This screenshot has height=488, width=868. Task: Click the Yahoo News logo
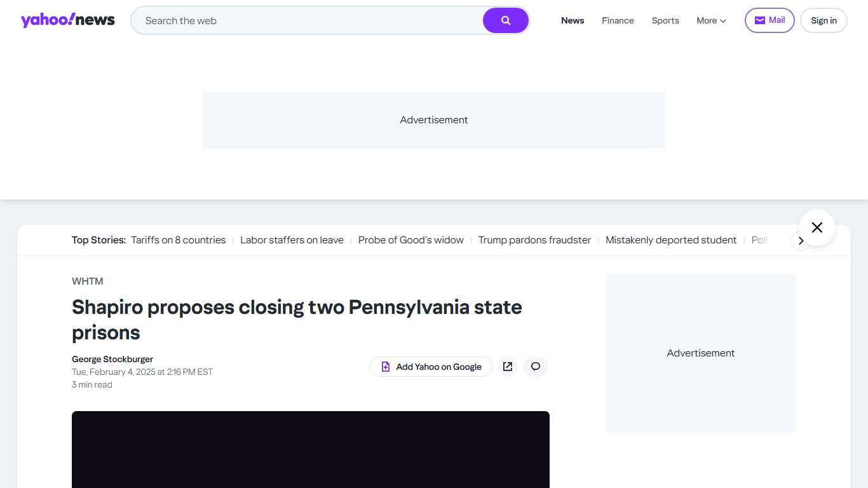click(68, 20)
